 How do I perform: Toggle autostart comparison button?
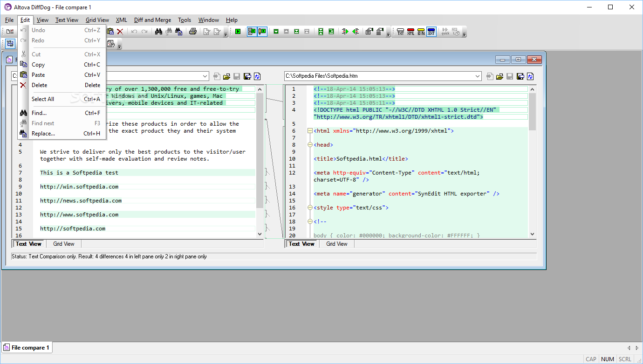(252, 32)
